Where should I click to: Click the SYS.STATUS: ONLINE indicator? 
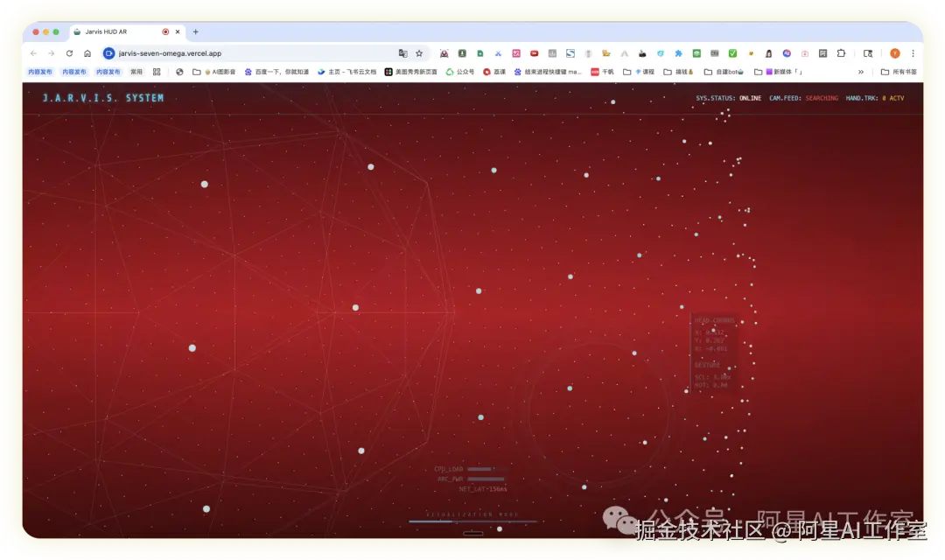pyautogui.click(x=728, y=98)
